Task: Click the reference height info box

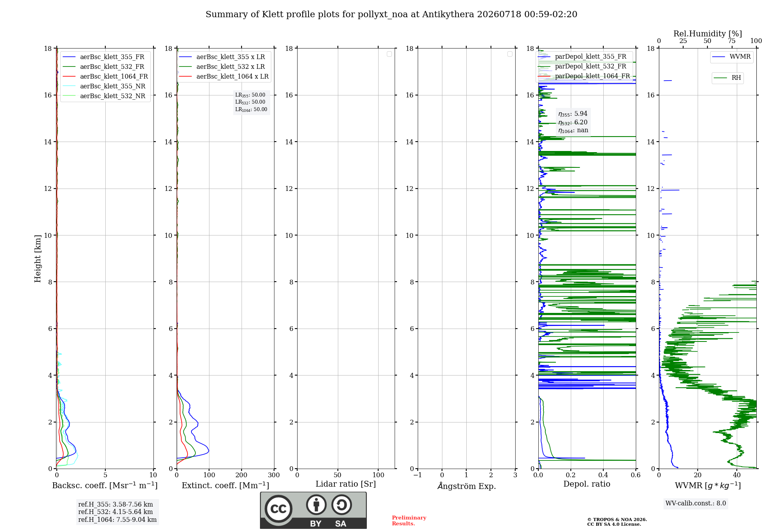Action: [117, 512]
